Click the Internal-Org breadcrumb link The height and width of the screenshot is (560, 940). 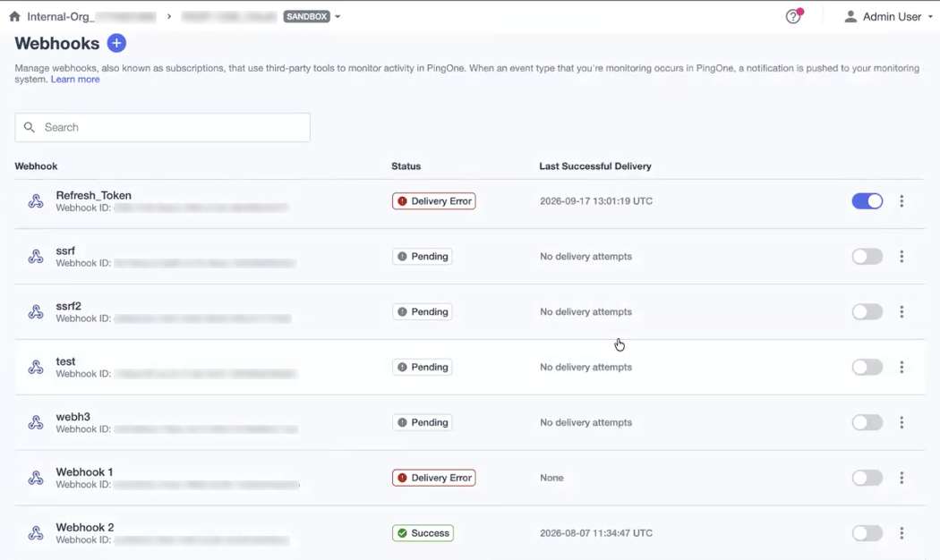91,17
